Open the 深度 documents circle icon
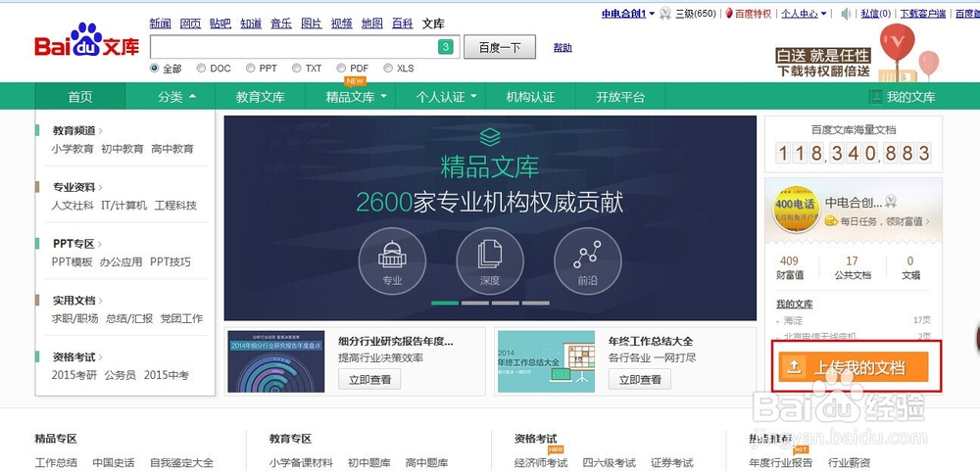 [489, 261]
